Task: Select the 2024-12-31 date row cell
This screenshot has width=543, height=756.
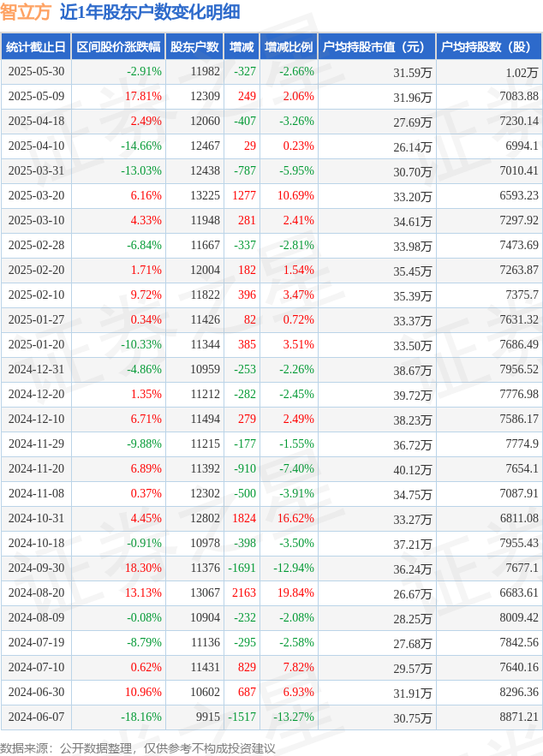Action: (x=36, y=369)
